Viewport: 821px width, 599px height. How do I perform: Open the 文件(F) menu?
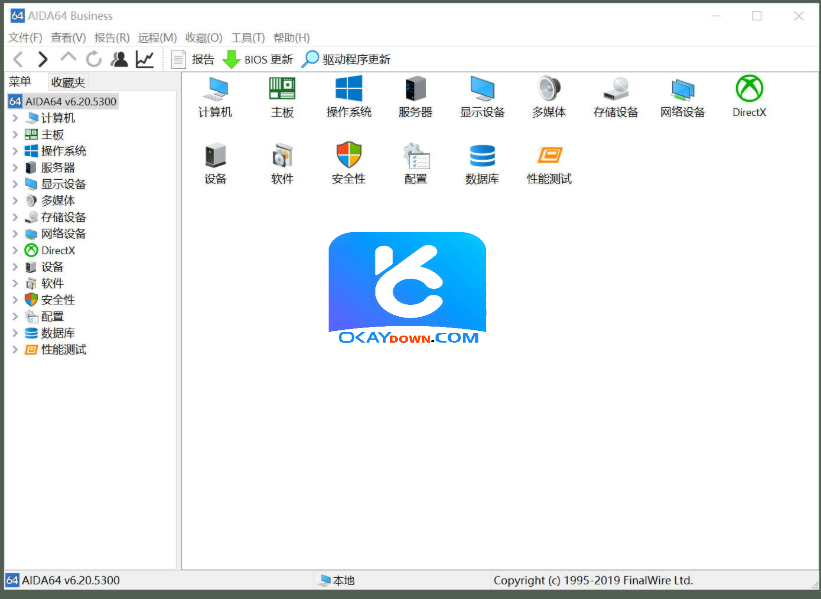(25, 38)
